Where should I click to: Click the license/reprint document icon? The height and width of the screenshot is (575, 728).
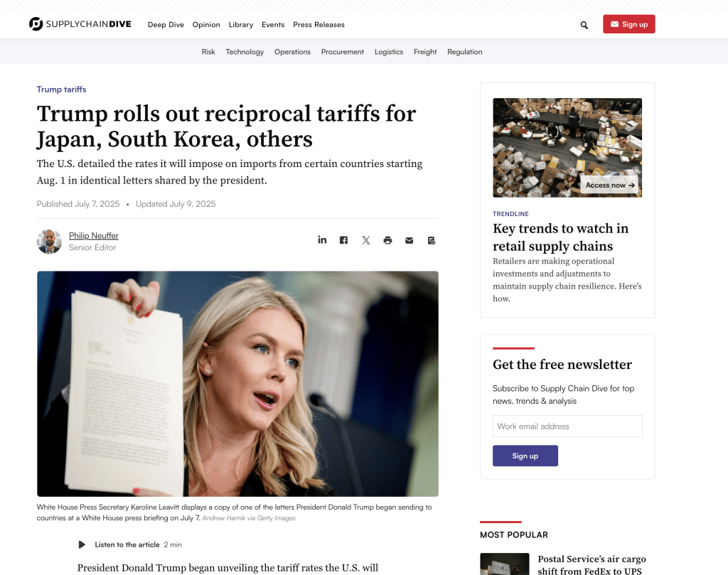[x=432, y=240]
